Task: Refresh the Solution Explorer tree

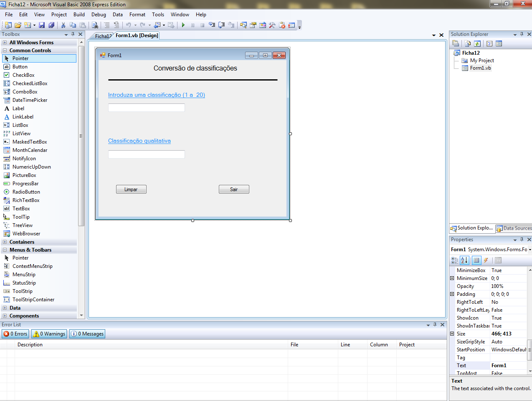Action: 477,43
